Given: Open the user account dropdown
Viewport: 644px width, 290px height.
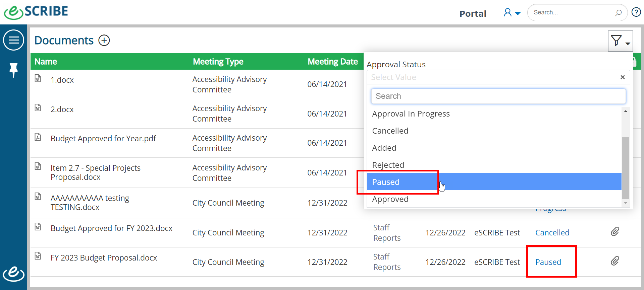Looking at the screenshot, I should click(512, 13).
